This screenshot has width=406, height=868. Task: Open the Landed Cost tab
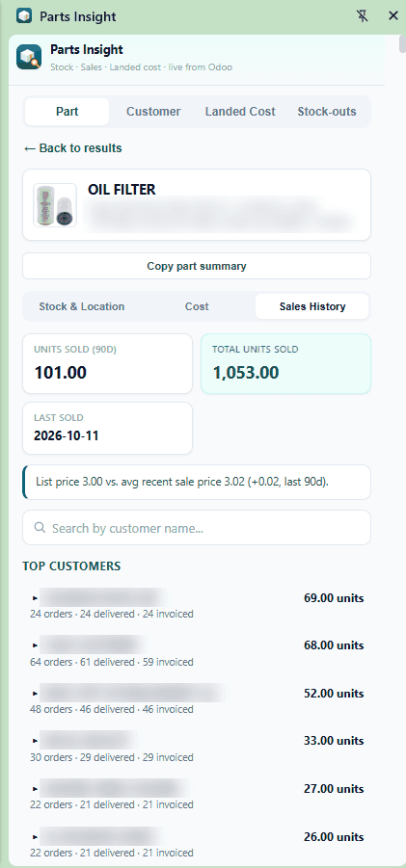(240, 112)
